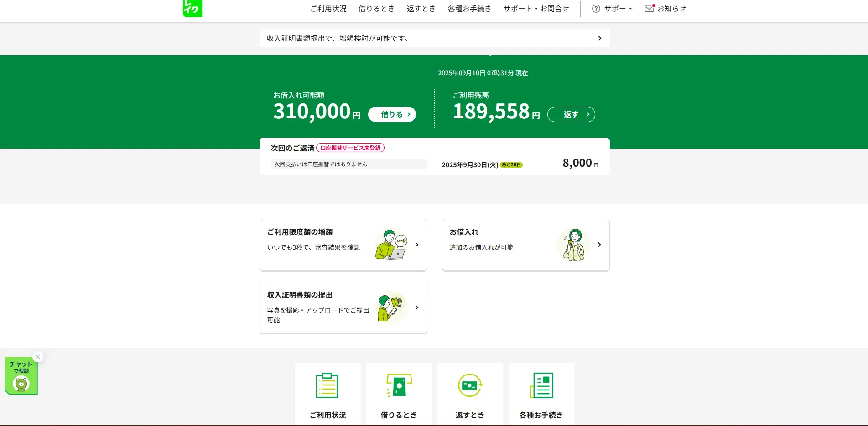Open the お借入れ card arrow
868x426 pixels.
coord(599,245)
